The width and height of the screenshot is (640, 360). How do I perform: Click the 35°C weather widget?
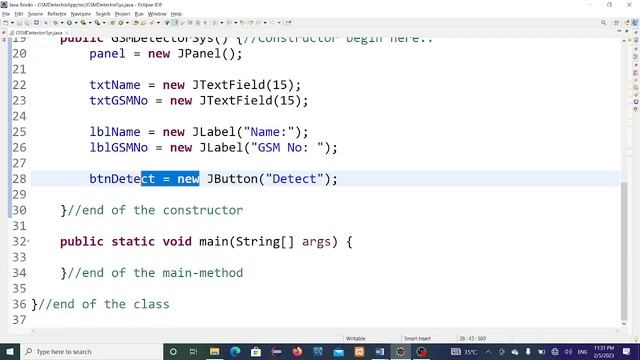(464, 351)
